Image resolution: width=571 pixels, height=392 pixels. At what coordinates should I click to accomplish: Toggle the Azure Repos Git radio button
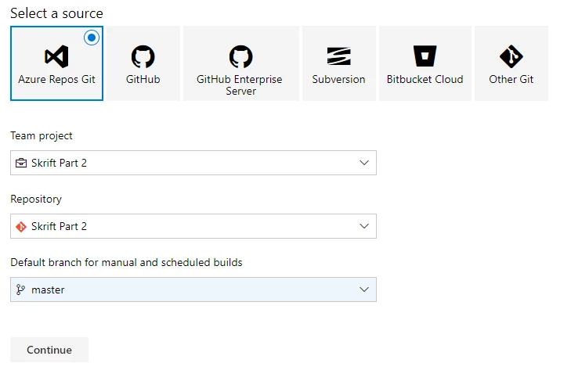pyautogui.click(x=92, y=38)
